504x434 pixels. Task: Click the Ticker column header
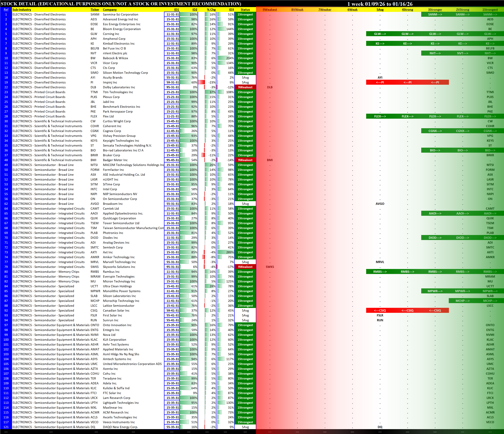(x=95, y=10)
